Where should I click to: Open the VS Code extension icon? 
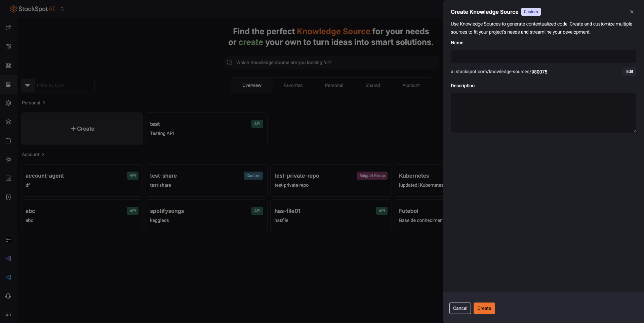8,277
